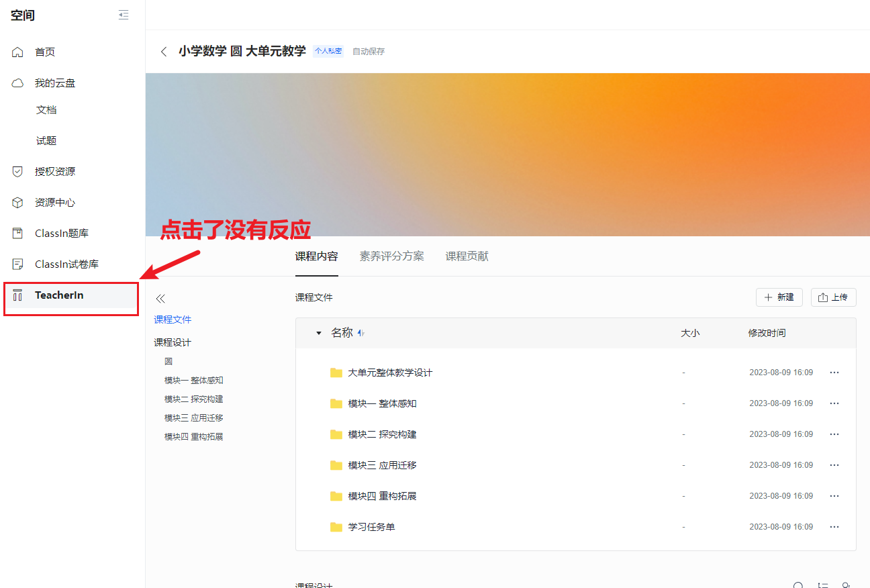Collapse the file list with 名称 triangle

319,333
